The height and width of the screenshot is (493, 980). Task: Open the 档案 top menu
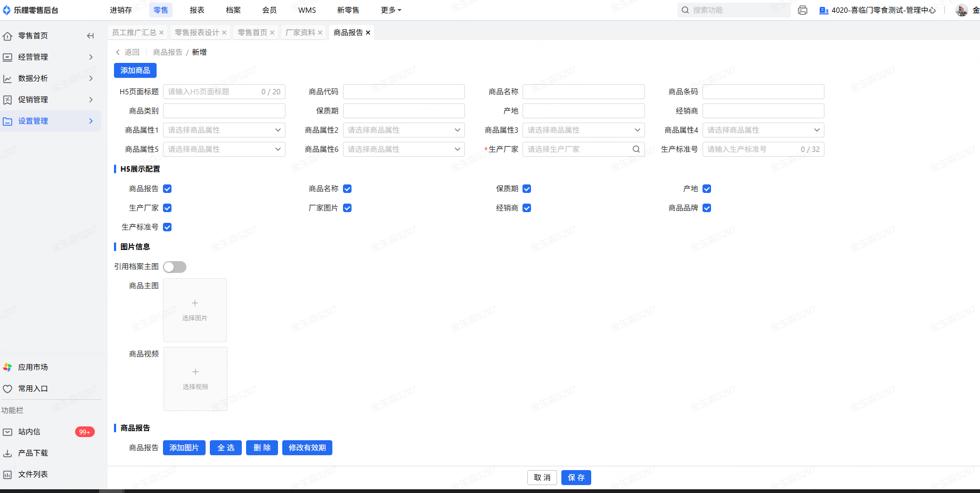(x=233, y=10)
